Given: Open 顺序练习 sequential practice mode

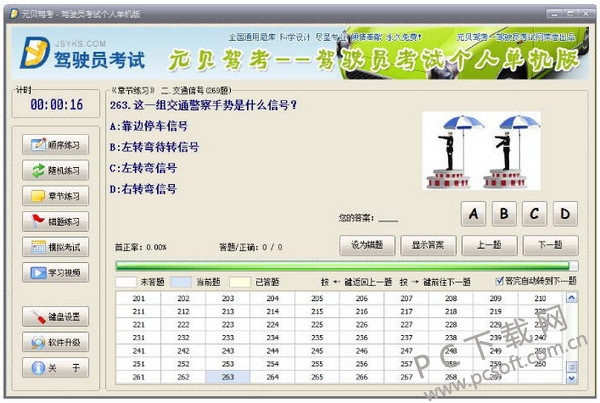Looking at the screenshot, I should pos(55,145).
